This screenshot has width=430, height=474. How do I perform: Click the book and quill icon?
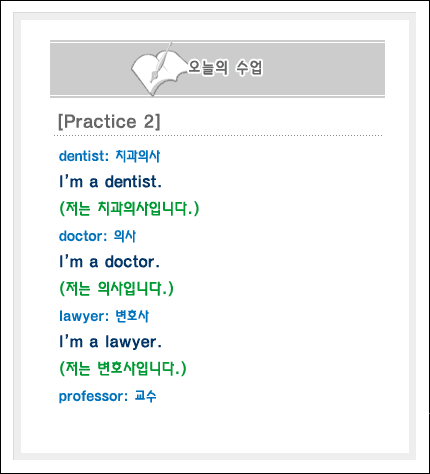(158, 69)
